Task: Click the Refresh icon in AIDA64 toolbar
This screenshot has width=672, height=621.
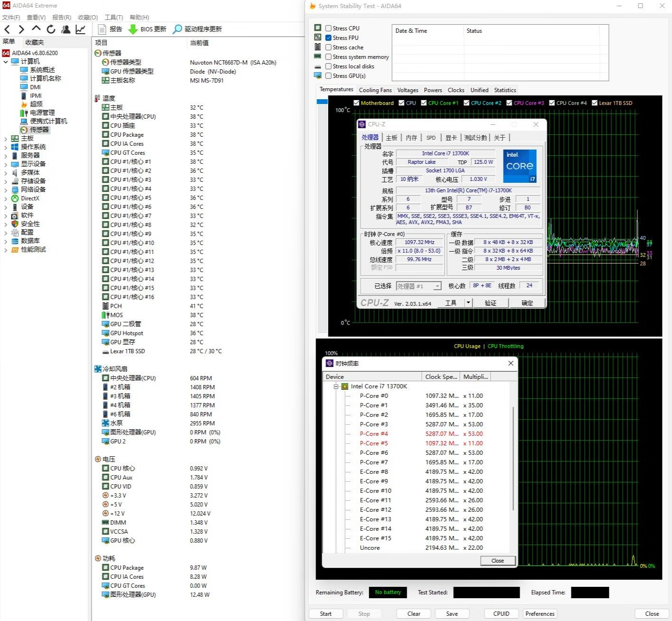Action: coord(51,29)
